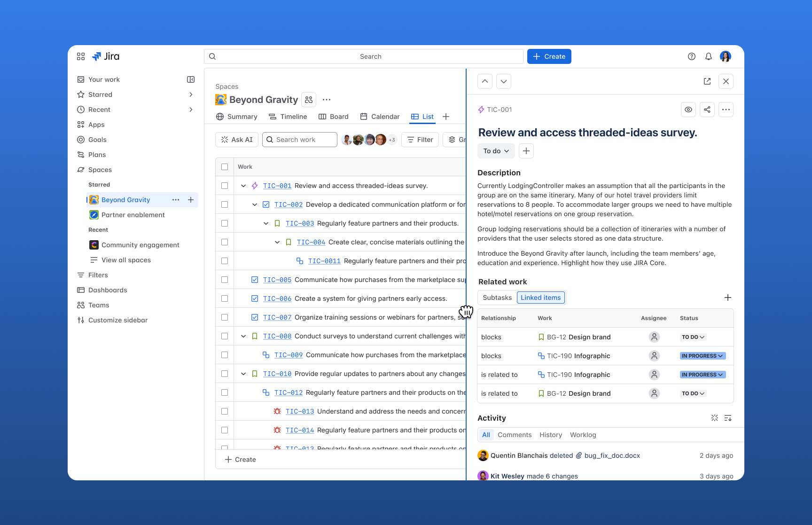
Task: Switch to the Board tab
Action: 334,117
